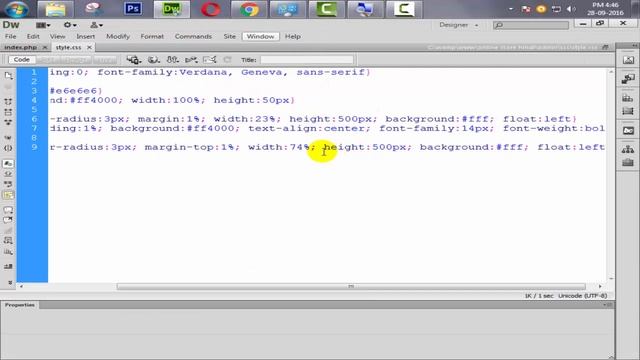
Task: Click the Expand All icon
Action: [8, 122]
